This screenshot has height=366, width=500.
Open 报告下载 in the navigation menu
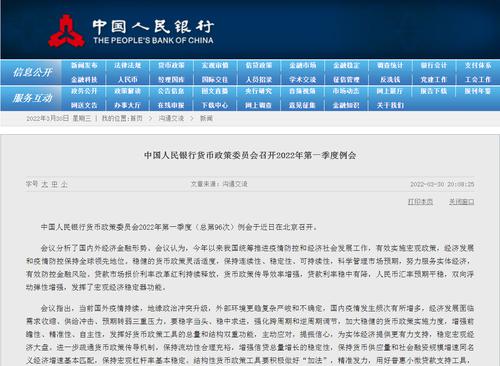pos(434,91)
